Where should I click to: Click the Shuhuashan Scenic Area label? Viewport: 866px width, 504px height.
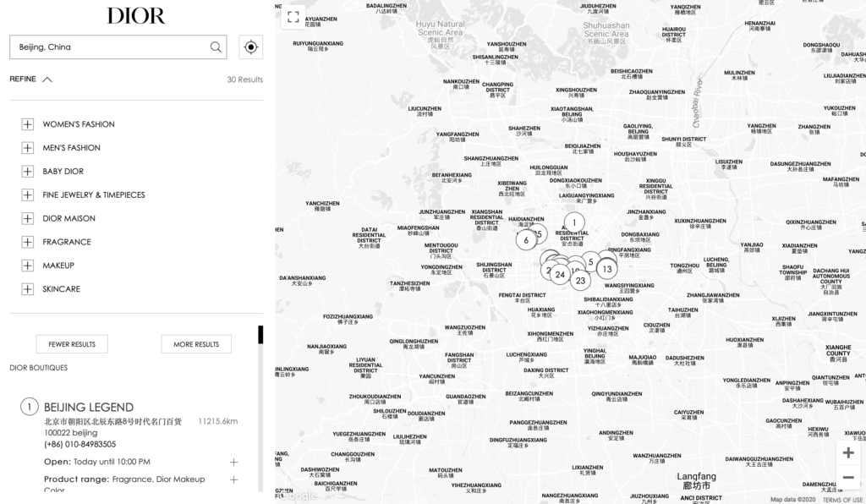pyautogui.click(x=606, y=33)
